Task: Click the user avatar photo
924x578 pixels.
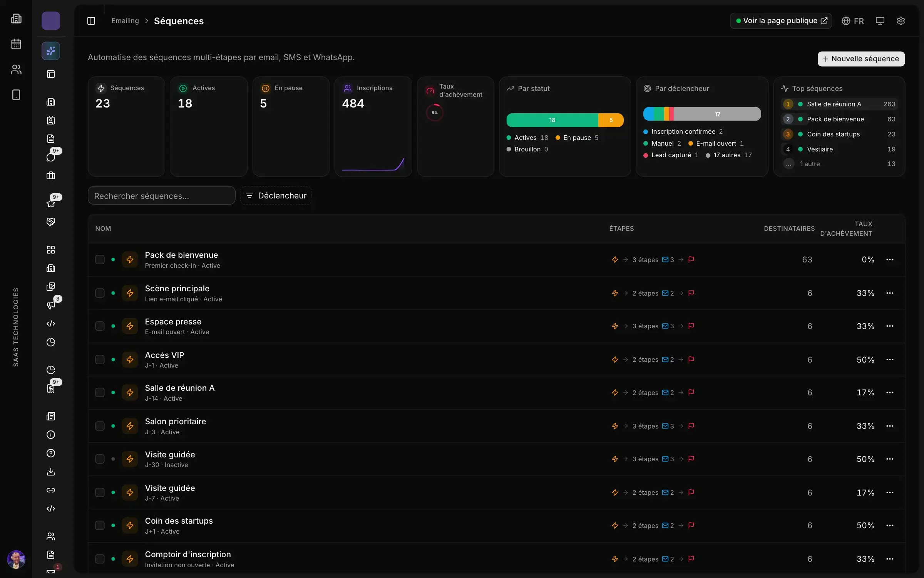Action: tap(16, 560)
